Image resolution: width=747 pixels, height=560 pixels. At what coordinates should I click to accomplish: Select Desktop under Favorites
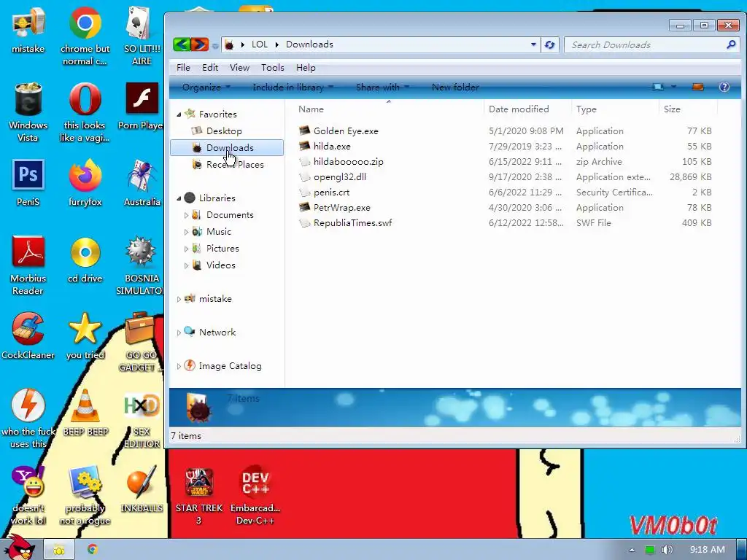pyautogui.click(x=224, y=131)
